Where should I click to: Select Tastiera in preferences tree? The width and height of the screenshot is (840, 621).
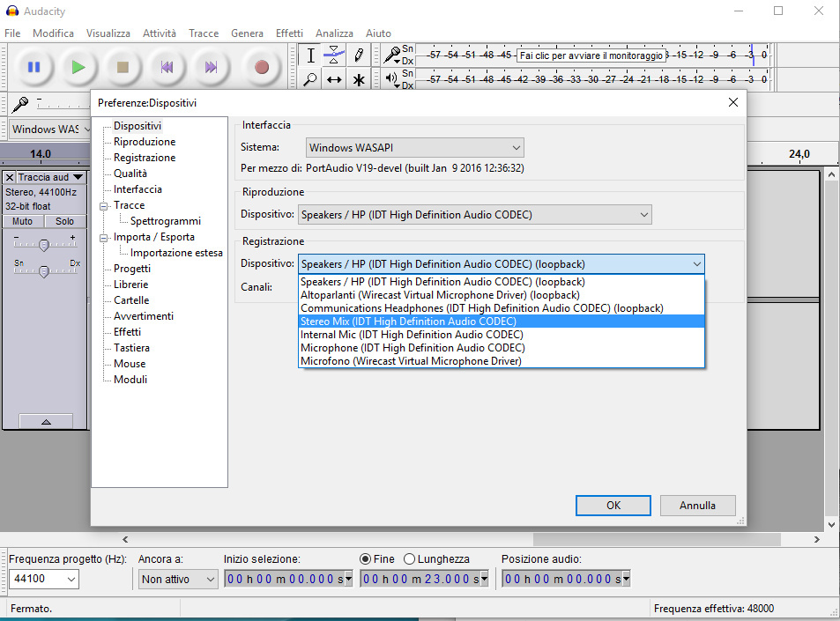click(x=131, y=348)
